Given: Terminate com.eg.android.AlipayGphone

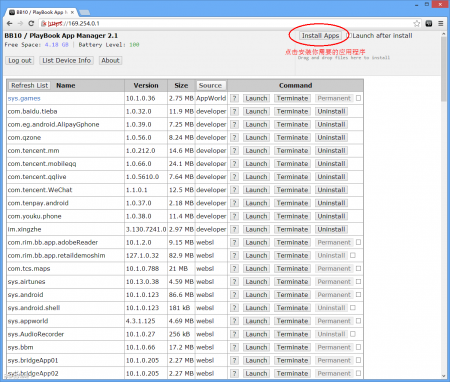Looking at the screenshot, I should pos(292,124).
